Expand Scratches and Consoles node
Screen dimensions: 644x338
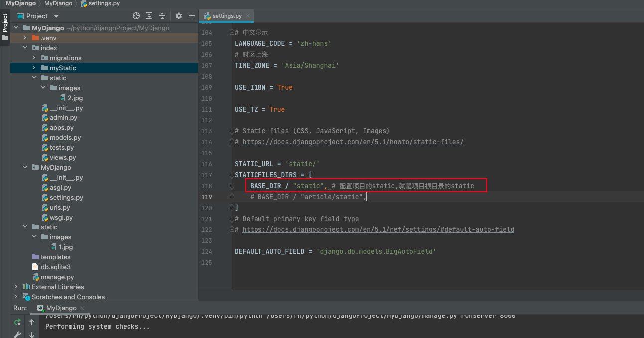tap(16, 297)
